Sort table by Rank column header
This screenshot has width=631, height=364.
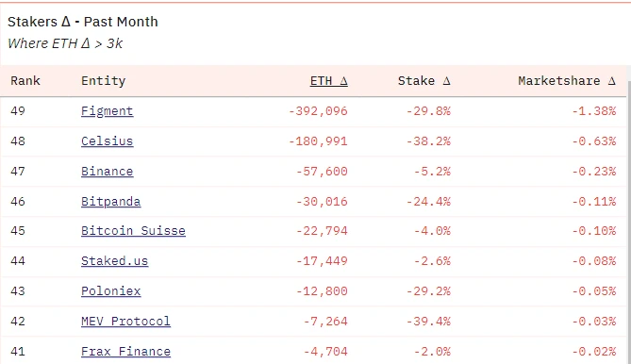[x=25, y=81]
